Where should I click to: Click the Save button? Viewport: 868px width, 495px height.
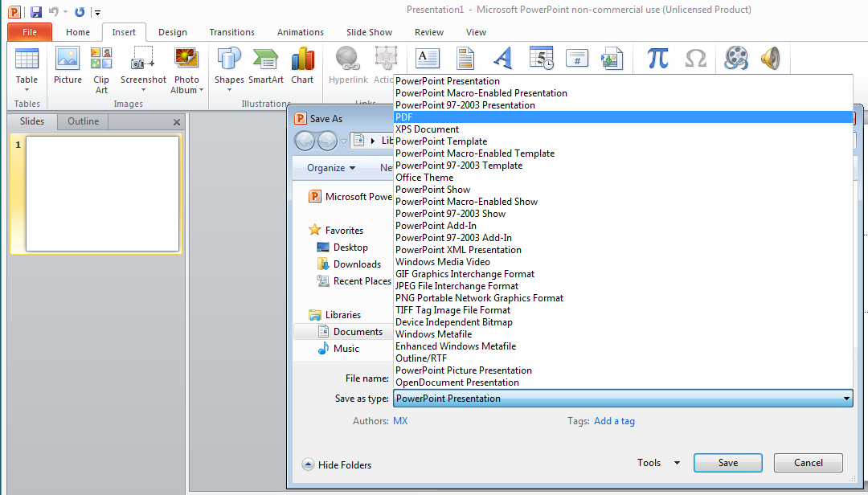pos(728,463)
